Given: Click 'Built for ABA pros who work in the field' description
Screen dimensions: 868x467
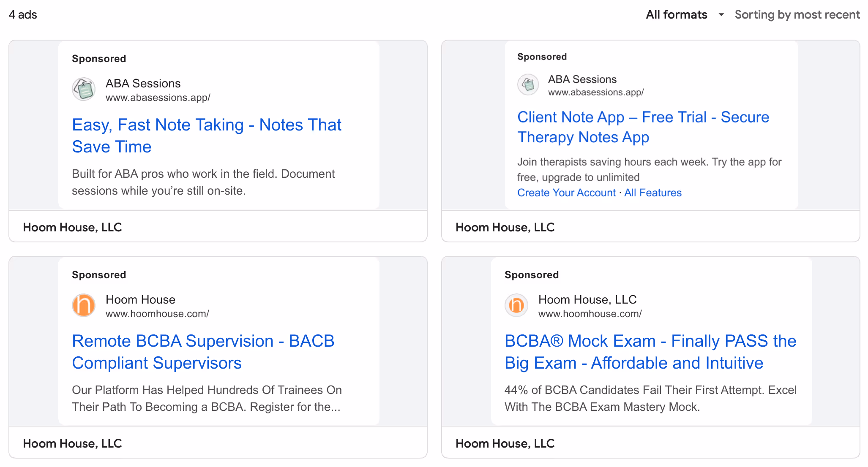Looking at the screenshot, I should pyautogui.click(x=203, y=182).
